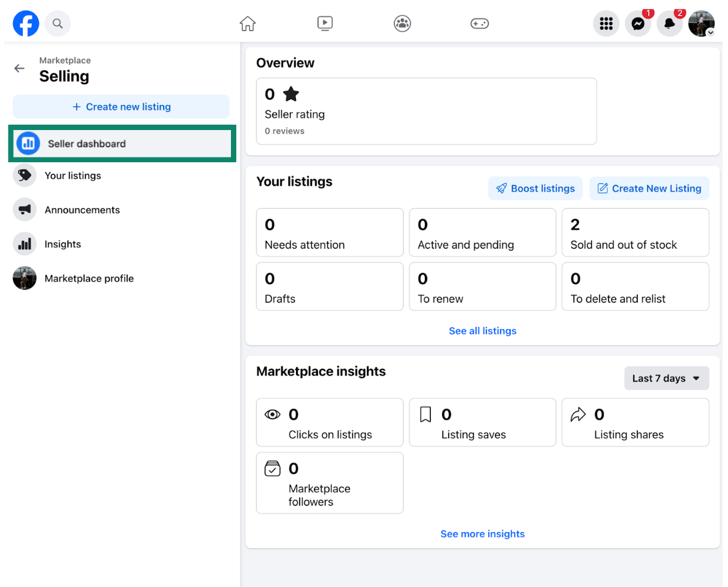Image resolution: width=728 pixels, height=587 pixels.
Task: Open Announcements in the sidebar
Action: (x=82, y=210)
